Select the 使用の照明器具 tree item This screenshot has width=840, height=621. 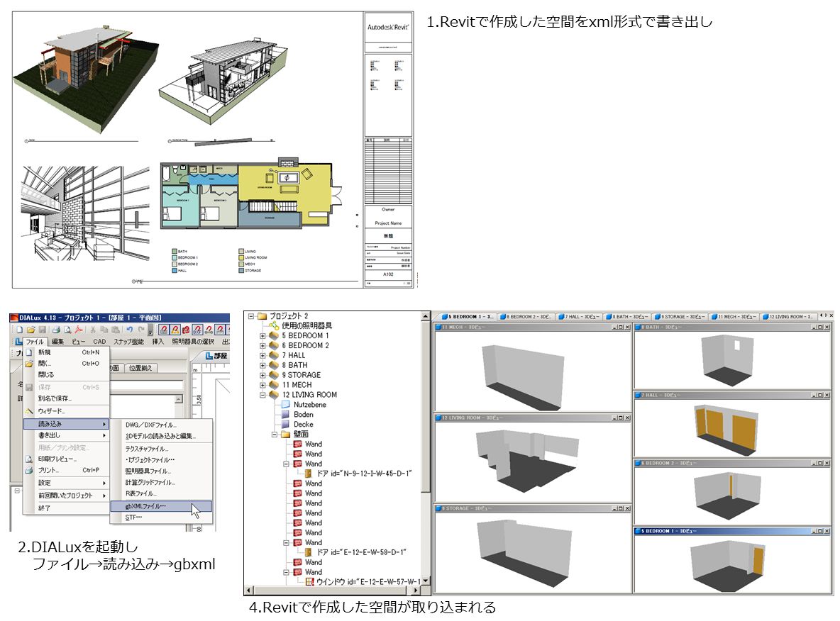[307, 325]
